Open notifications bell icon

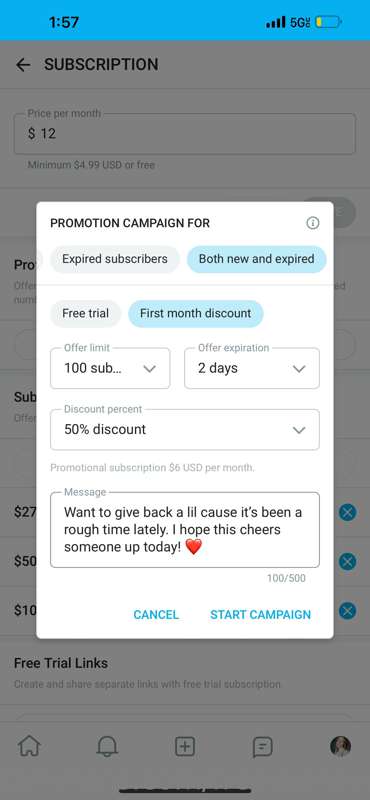pos(107,747)
